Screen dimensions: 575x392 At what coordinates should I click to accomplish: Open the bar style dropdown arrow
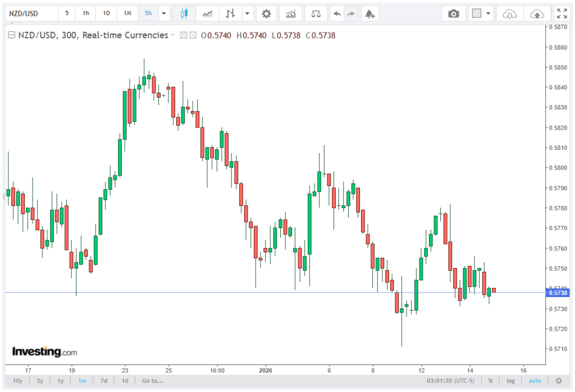point(247,13)
